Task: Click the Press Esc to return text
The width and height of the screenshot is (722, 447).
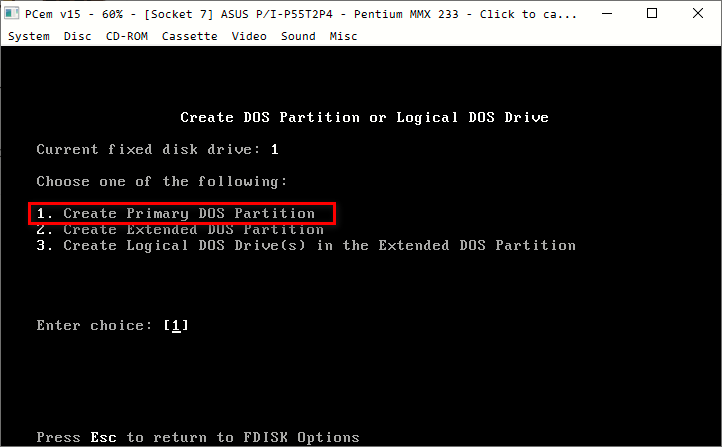Action: tap(198, 437)
